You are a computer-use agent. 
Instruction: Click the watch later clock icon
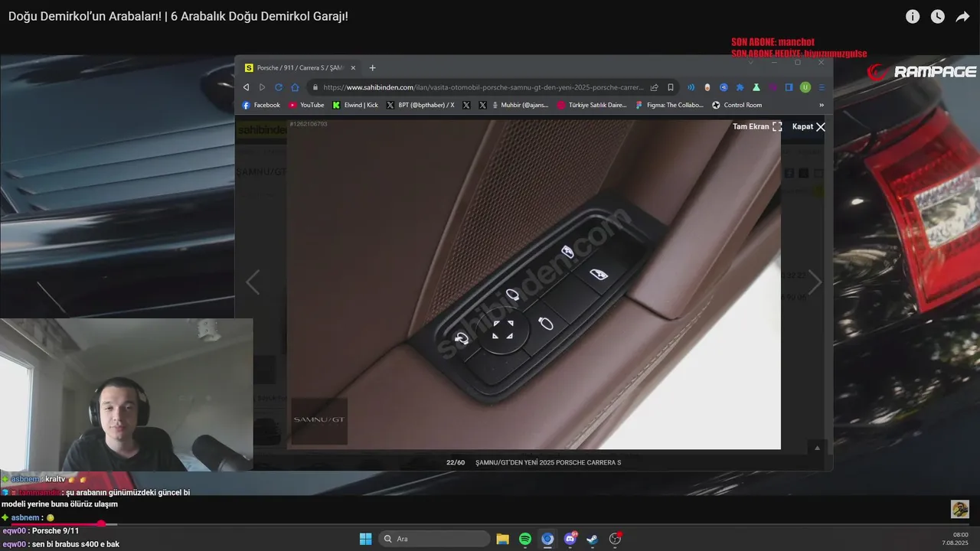click(x=938, y=16)
